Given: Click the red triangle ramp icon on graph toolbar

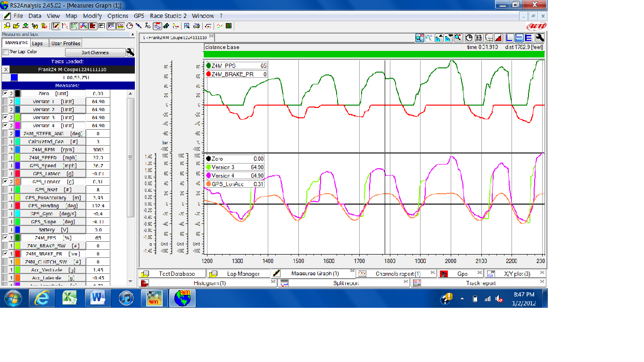Looking at the screenshot, I should (x=498, y=38).
